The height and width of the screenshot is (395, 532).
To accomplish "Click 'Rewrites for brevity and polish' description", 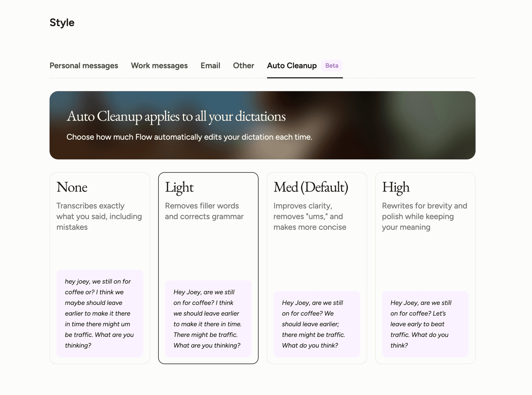I will (424, 216).
